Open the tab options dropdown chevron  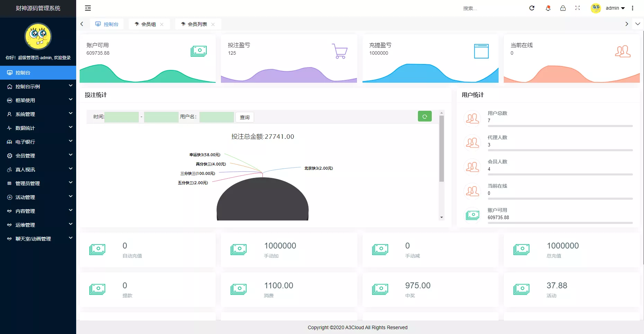coord(638,24)
